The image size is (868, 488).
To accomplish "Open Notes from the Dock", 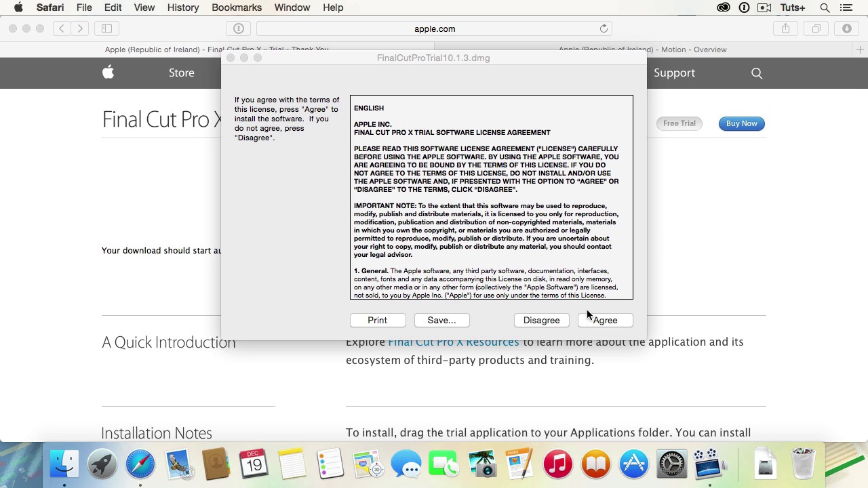I will (292, 464).
